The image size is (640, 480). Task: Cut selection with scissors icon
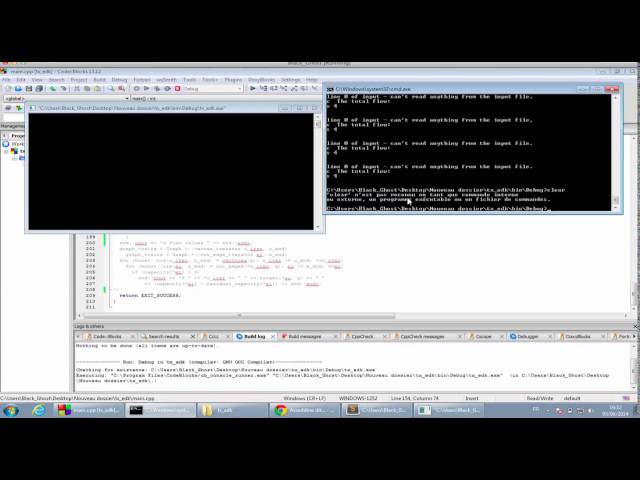click(77, 89)
